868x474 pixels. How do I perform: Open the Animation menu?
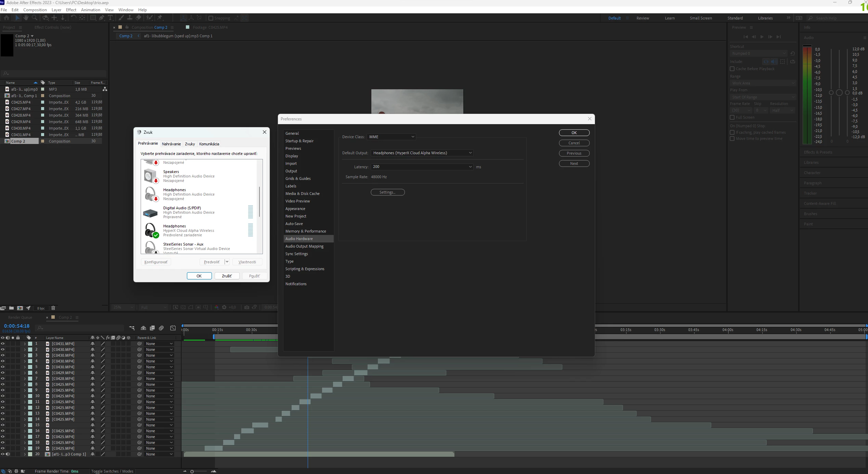click(90, 10)
